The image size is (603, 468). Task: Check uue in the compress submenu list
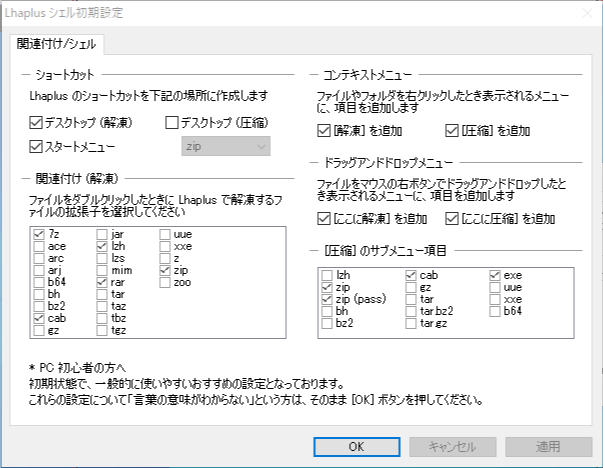495,287
